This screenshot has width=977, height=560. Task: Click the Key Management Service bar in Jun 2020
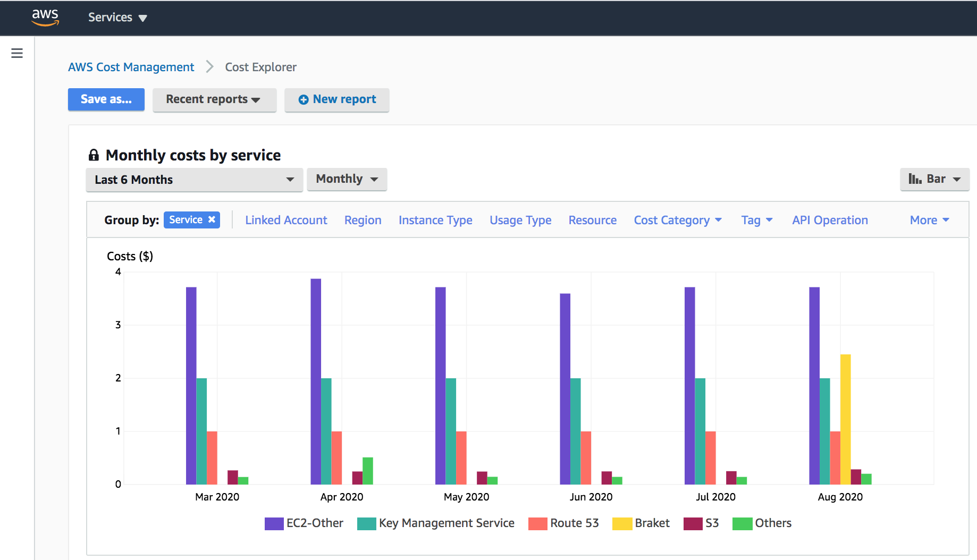coord(575,431)
